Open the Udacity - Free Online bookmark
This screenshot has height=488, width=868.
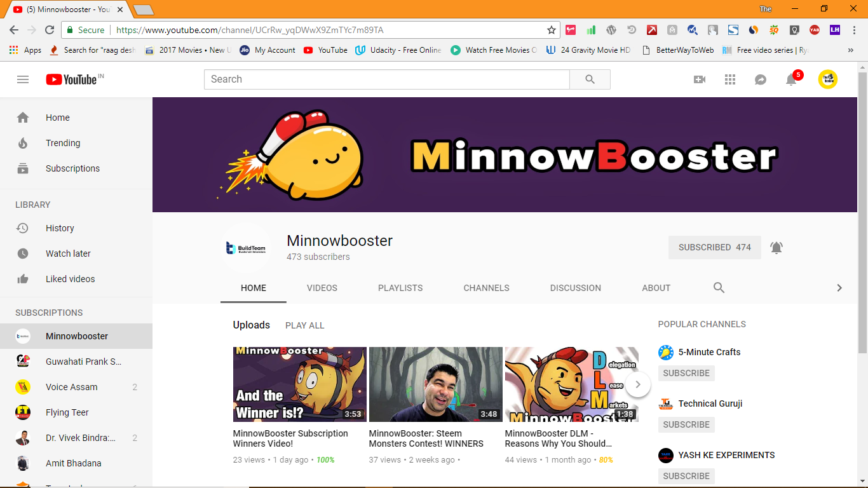(x=398, y=50)
